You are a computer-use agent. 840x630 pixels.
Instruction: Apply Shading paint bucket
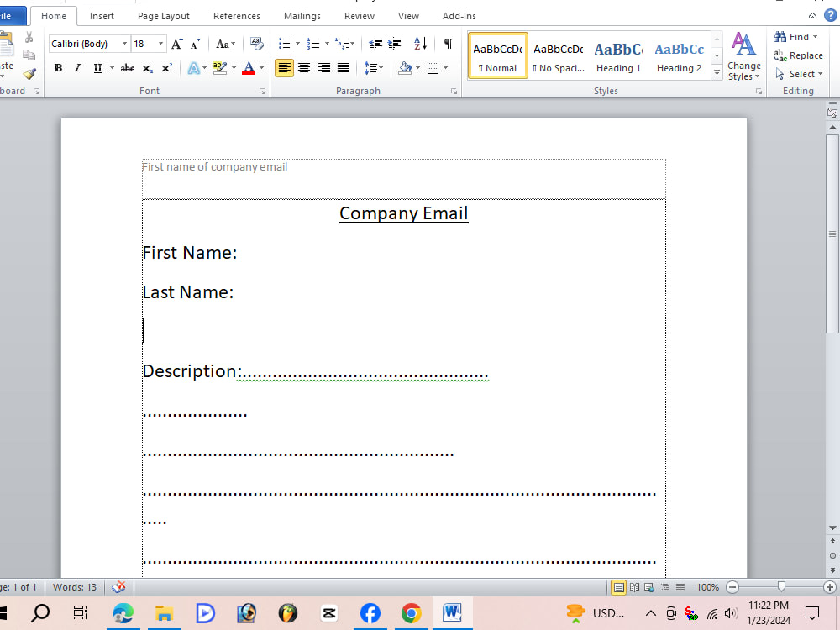406,68
